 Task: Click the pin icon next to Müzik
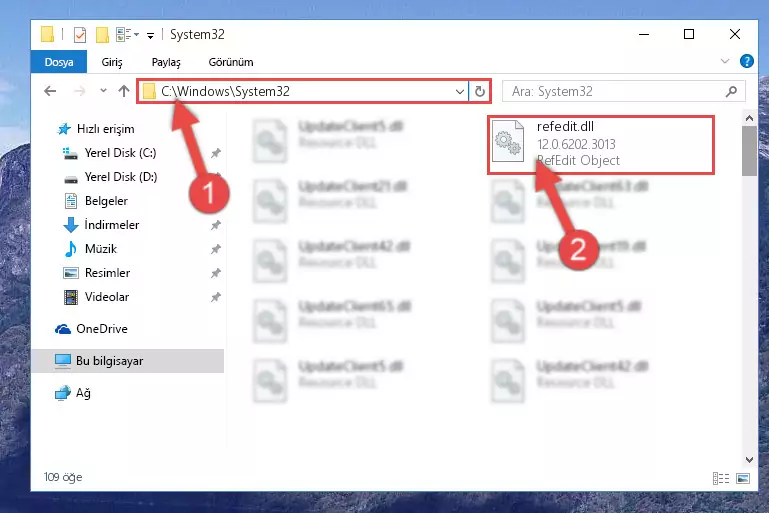pyautogui.click(x=215, y=250)
